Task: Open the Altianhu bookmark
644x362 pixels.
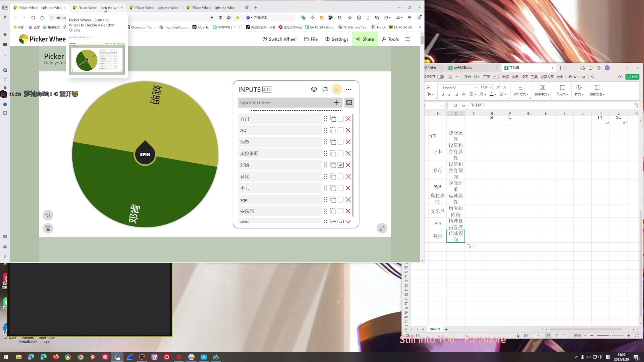Action: coord(201,27)
